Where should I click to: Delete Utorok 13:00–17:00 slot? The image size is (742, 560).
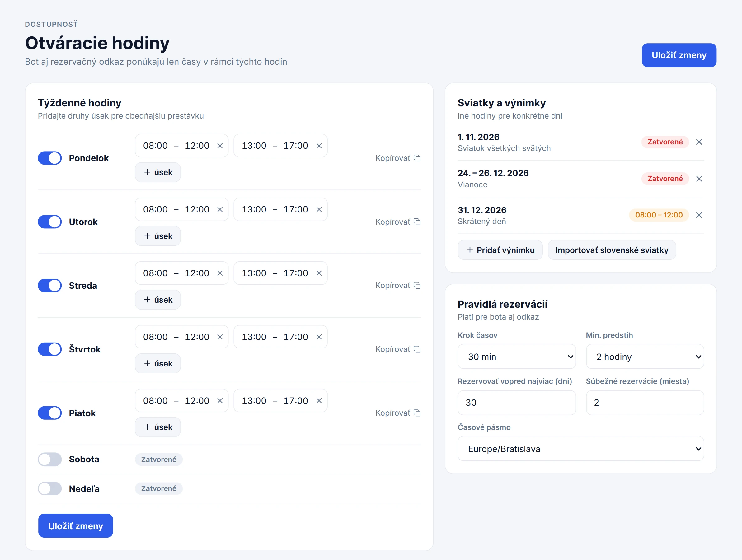click(x=319, y=210)
